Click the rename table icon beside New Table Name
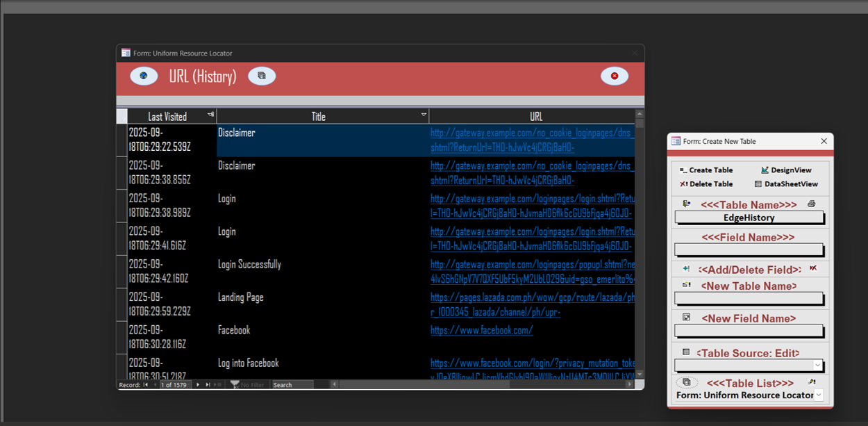This screenshot has width=868, height=426. click(686, 285)
